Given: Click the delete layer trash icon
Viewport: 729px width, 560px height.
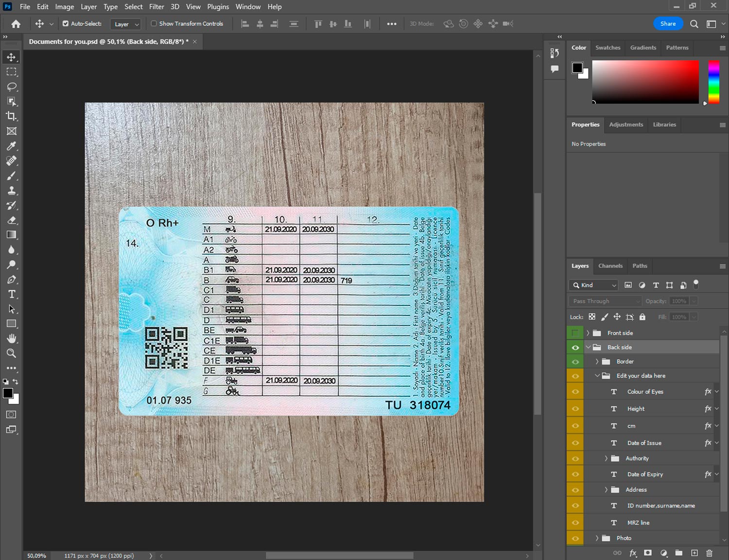Looking at the screenshot, I should 709,553.
